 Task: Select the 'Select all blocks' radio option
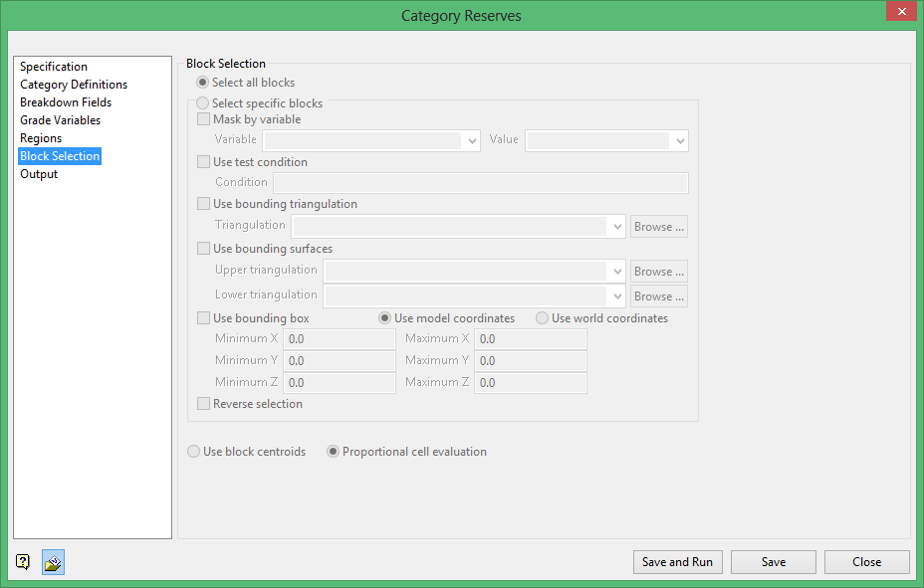click(x=203, y=83)
